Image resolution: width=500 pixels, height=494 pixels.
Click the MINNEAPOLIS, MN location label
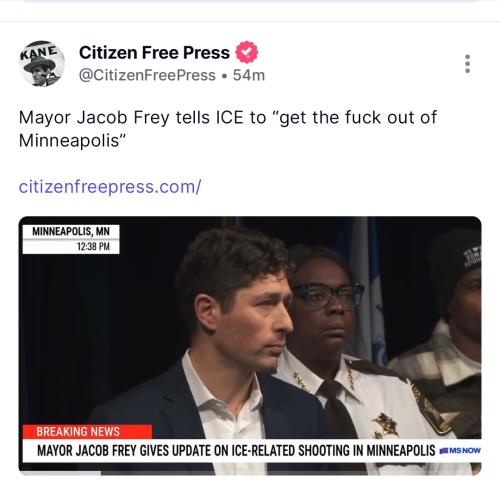71,231
